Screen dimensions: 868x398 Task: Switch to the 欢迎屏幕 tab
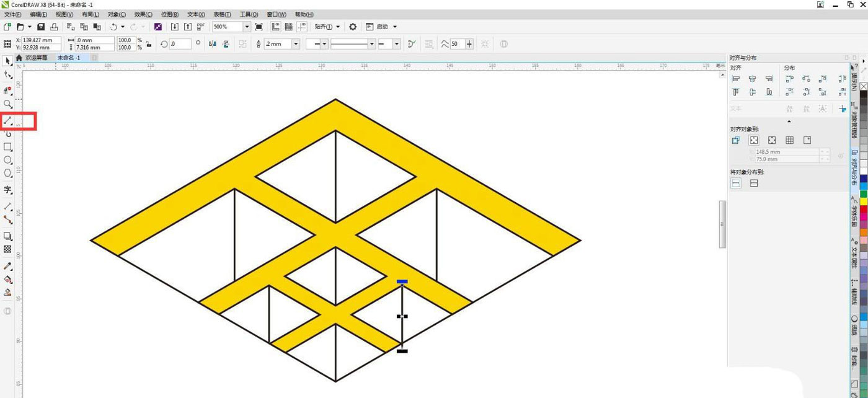coord(36,58)
